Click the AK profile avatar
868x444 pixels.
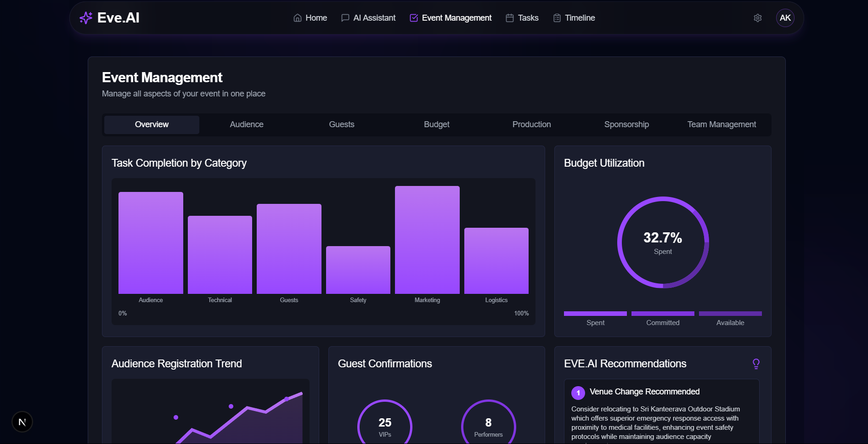(x=785, y=17)
